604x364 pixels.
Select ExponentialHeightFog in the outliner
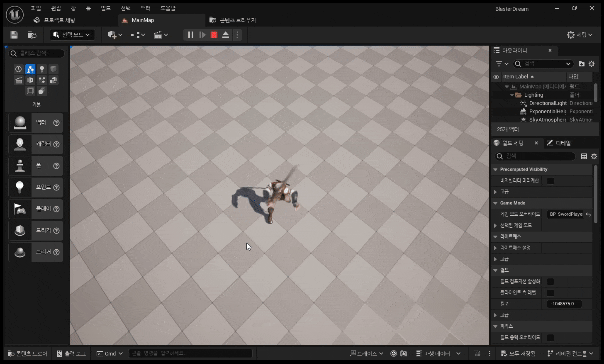547,111
